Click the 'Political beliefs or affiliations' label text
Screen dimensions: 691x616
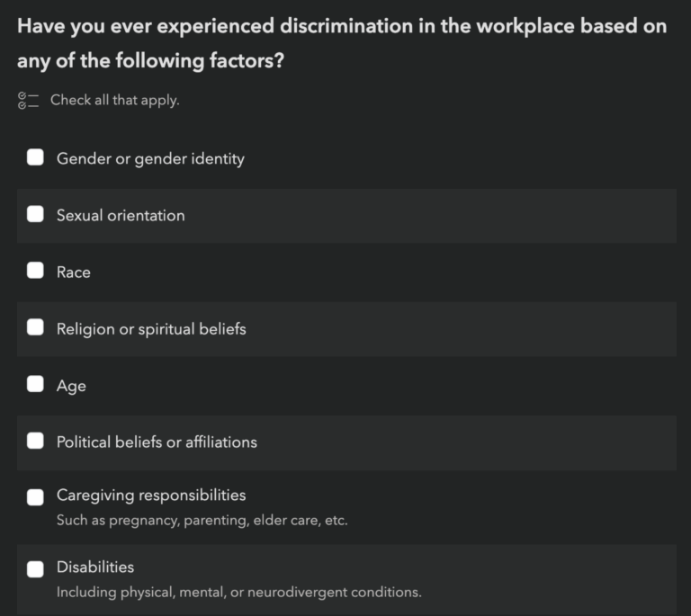[157, 442]
